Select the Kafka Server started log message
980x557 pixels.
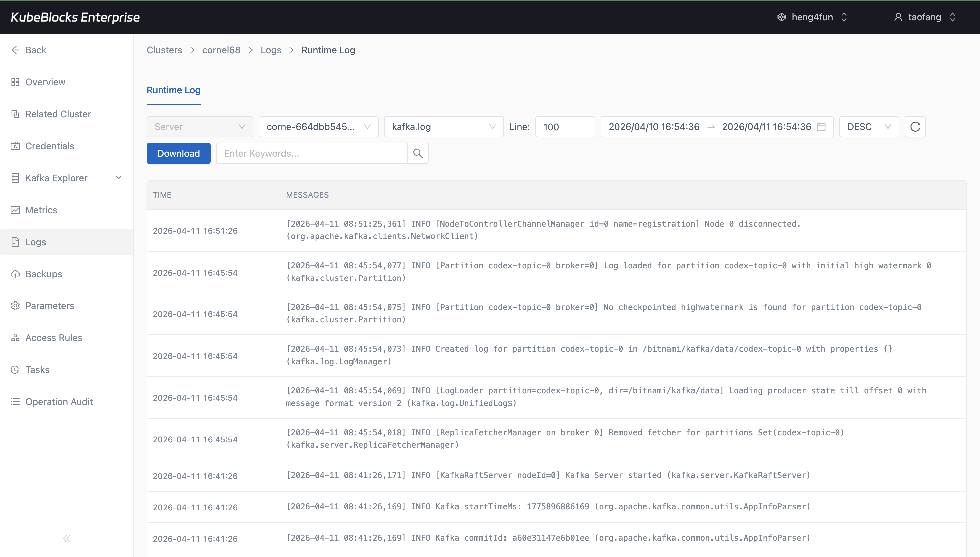[548, 475]
